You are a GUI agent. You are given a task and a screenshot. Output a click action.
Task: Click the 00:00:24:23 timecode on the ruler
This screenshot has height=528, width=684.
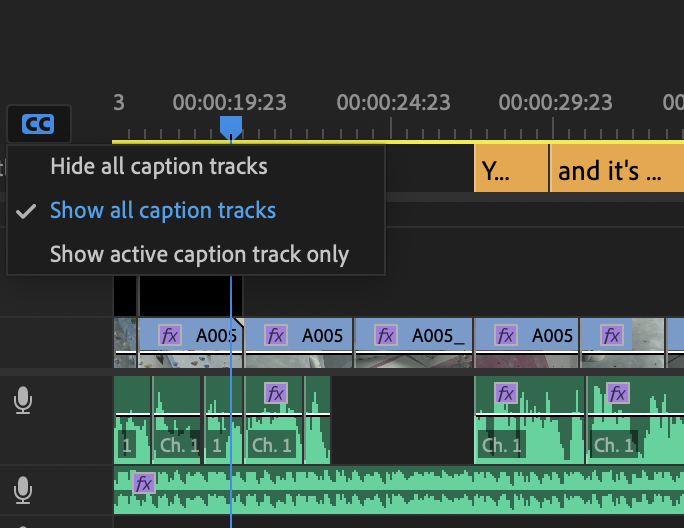pos(393,102)
